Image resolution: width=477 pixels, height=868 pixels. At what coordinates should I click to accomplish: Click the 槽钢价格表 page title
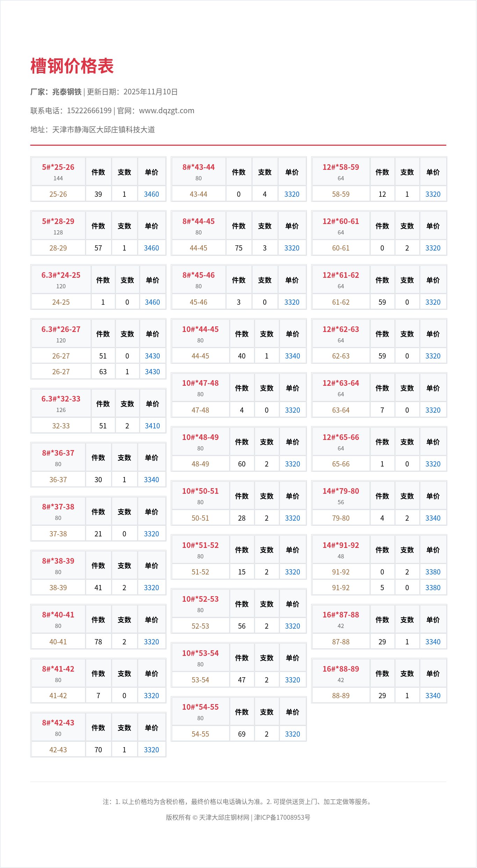tap(72, 66)
